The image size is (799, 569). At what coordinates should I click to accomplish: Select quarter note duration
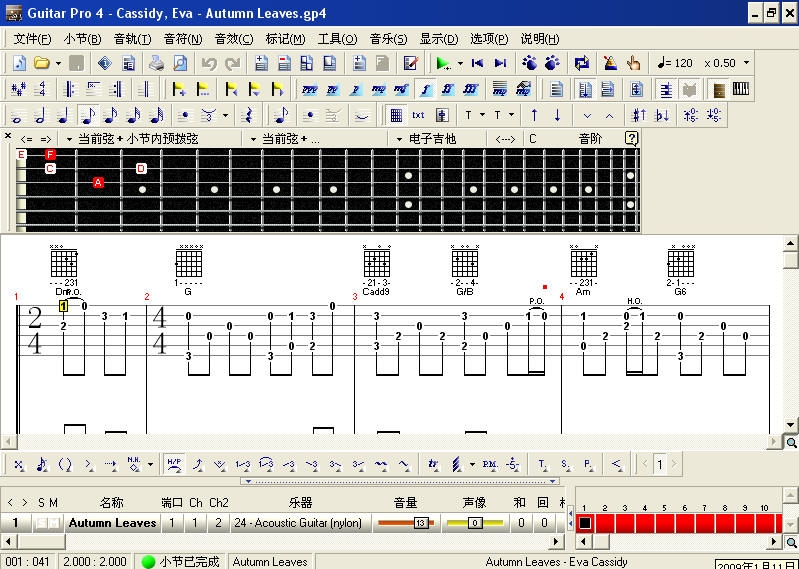point(64,116)
